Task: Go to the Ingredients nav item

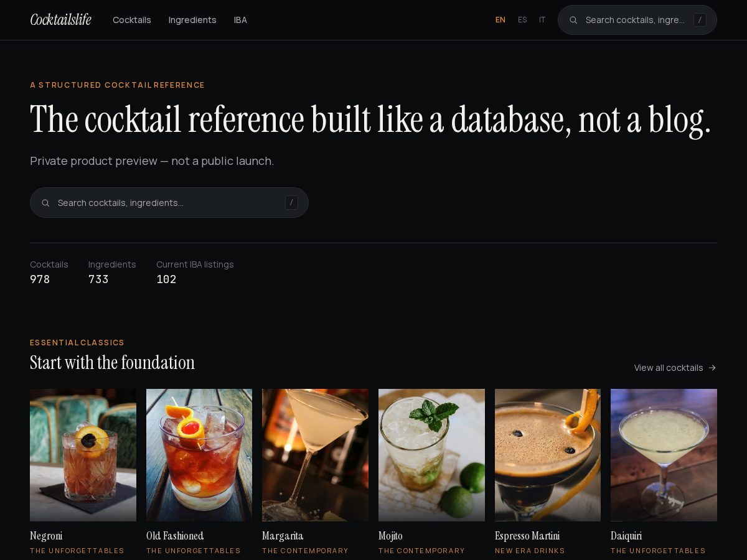Action: coord(192,20)
